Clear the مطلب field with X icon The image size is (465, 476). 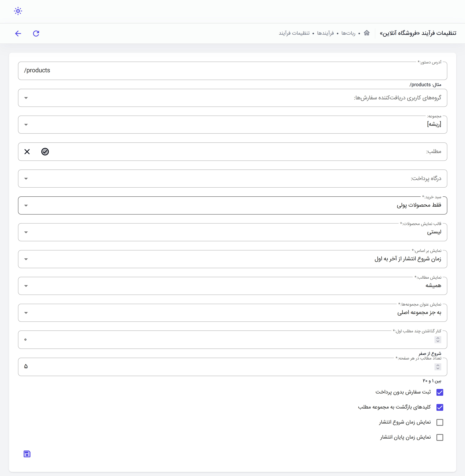27,152
